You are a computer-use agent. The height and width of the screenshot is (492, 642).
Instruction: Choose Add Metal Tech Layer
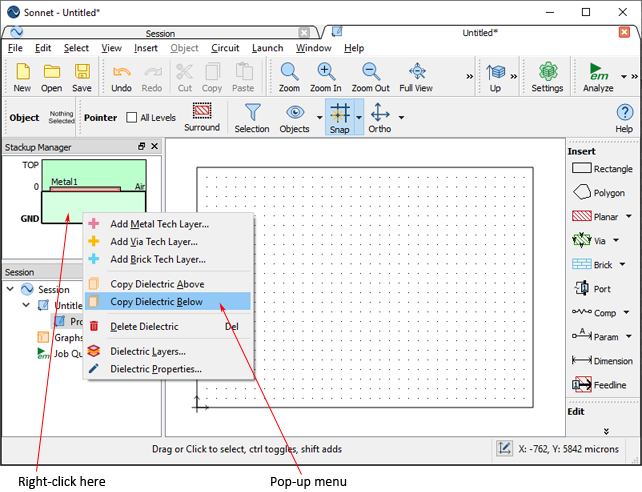[168, 224]
